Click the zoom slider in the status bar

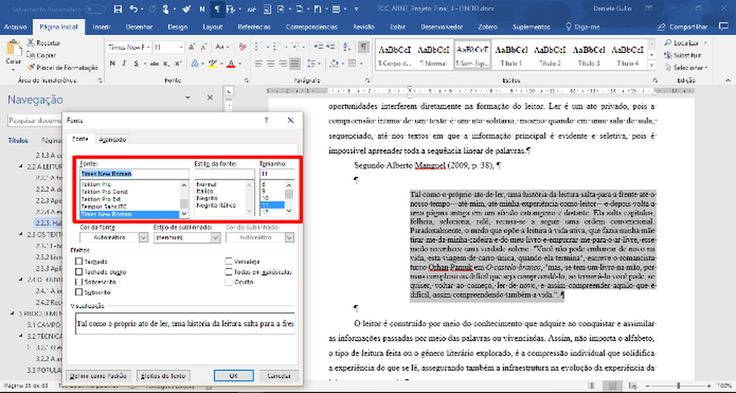coord(678,385)
